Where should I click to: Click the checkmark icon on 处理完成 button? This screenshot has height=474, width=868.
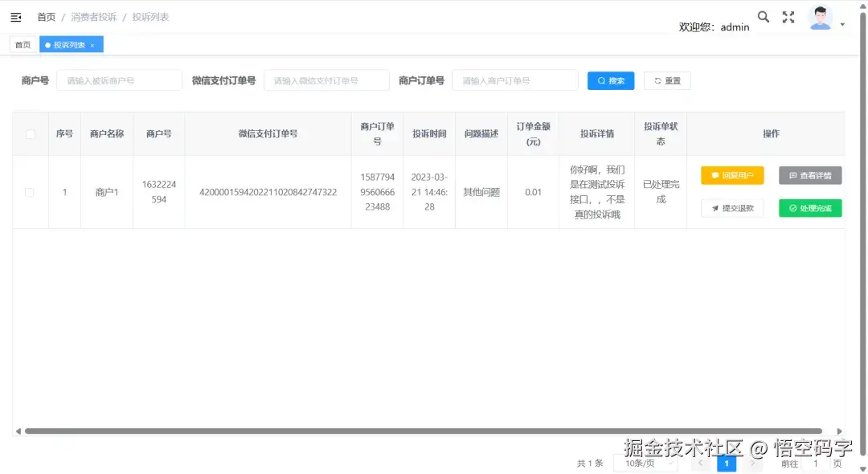coord(791,208)
